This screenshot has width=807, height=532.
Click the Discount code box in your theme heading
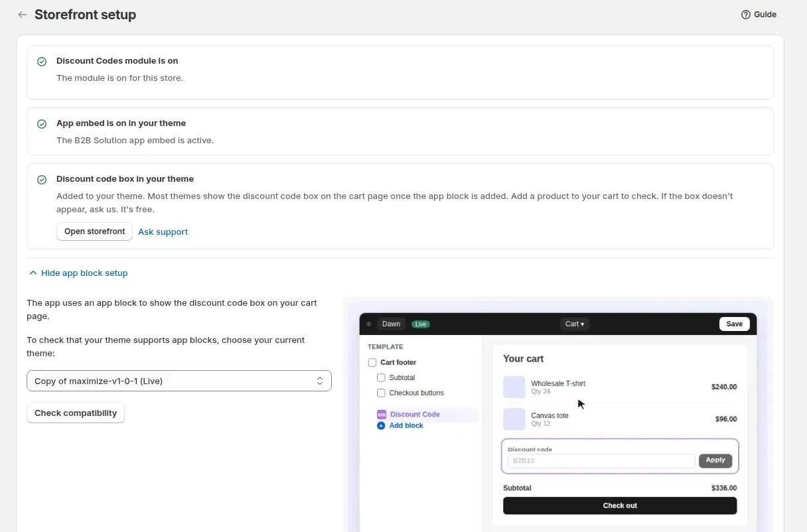coord(125,178)
